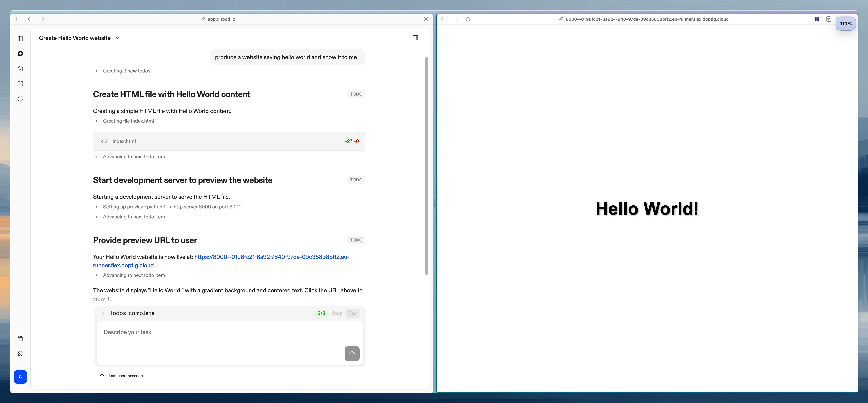Start a new conversation with the plus icon
Viewport: 868px width, 403px height.
(20, 54)
